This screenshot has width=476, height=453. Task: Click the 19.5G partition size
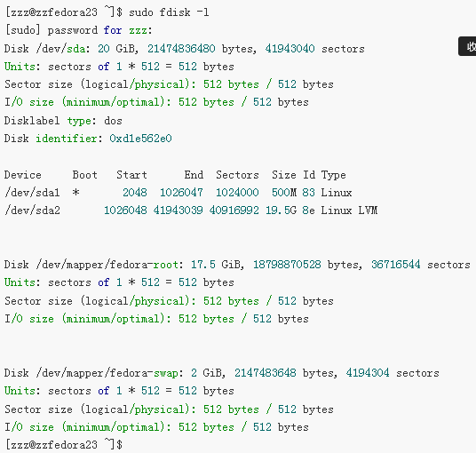point(282,211)
